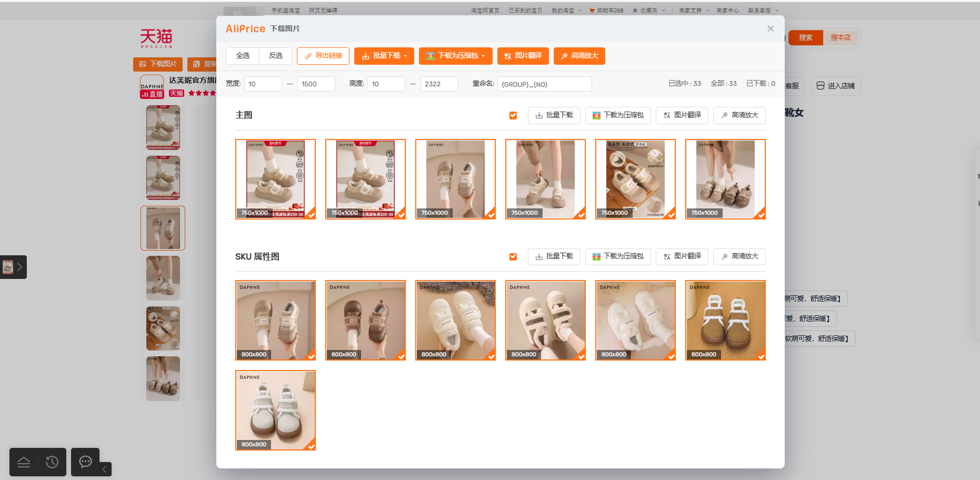
Task: Select seventh SKU thumbnail of grey boots
Action: (275, 410)
